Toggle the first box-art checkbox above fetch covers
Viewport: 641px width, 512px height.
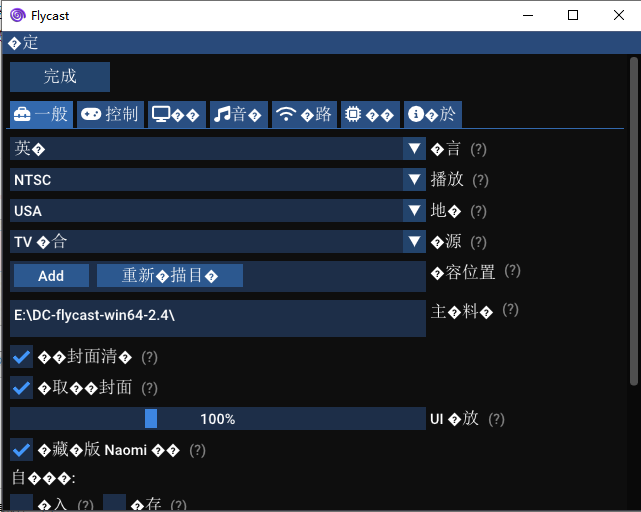click(x=21, y=357)
